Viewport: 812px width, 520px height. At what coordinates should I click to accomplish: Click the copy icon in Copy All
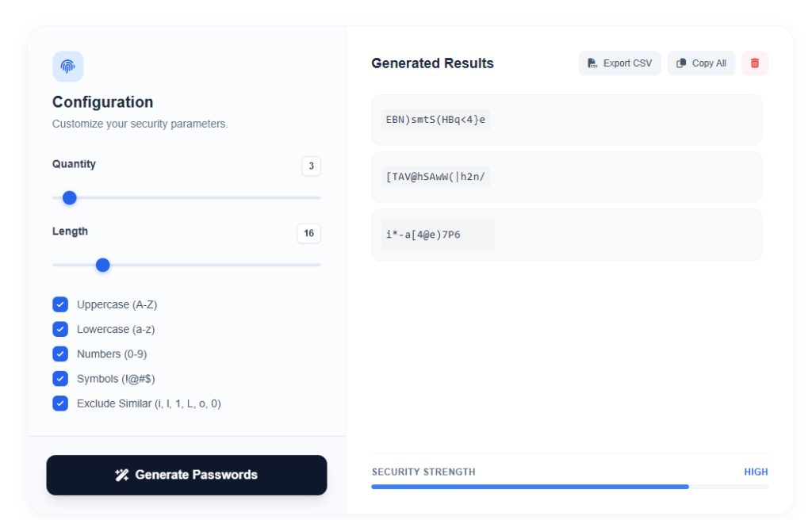[681, 63]
